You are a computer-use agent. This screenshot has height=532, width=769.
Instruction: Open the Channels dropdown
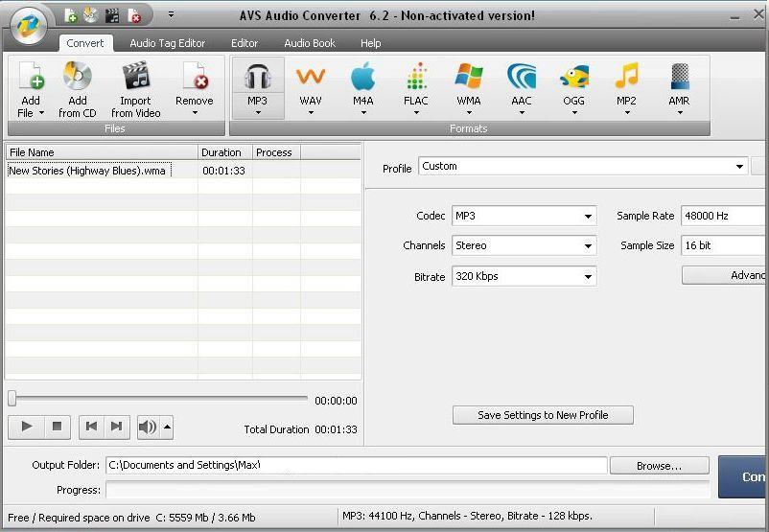point(524,245)
